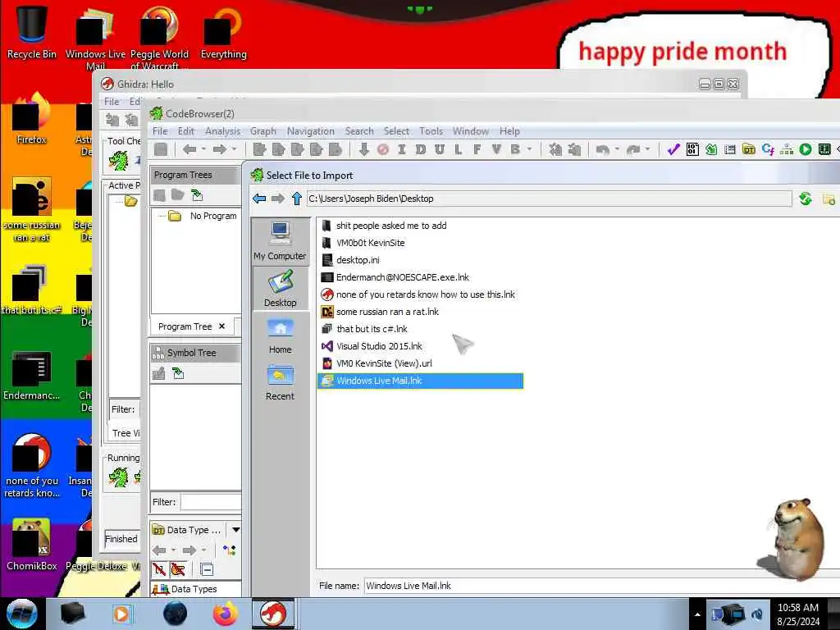
Task: Open the dropdown beside the back navigation arrow
Action: (x=203, y=149)
